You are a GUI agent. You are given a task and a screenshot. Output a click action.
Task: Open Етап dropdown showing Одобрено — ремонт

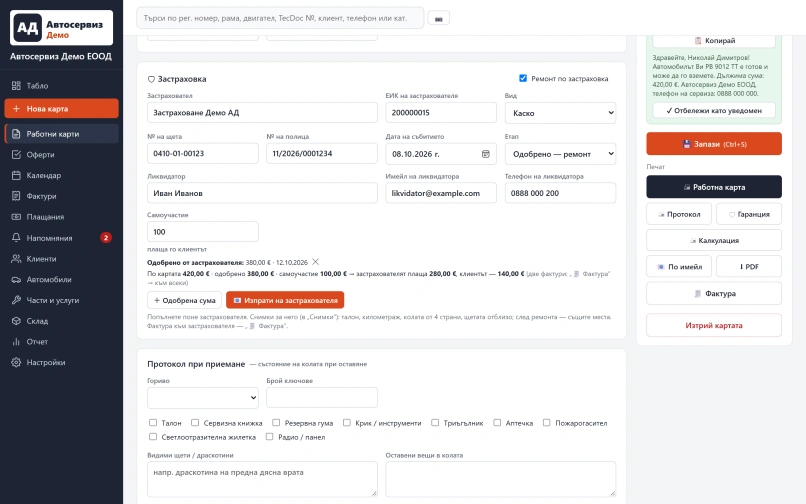pyautogui.click(x=560, y=154)
